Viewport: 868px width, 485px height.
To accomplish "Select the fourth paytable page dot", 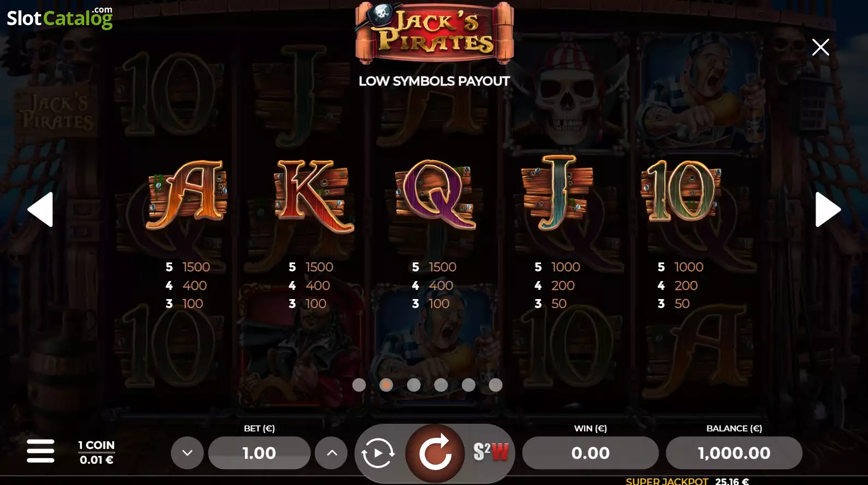I will pos(441,385).
